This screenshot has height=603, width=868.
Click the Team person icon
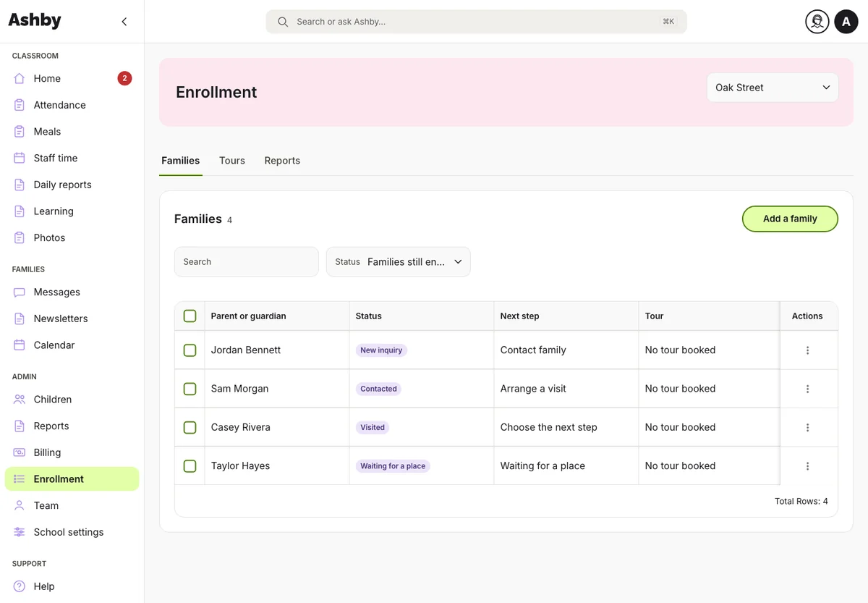coord(20,506)
